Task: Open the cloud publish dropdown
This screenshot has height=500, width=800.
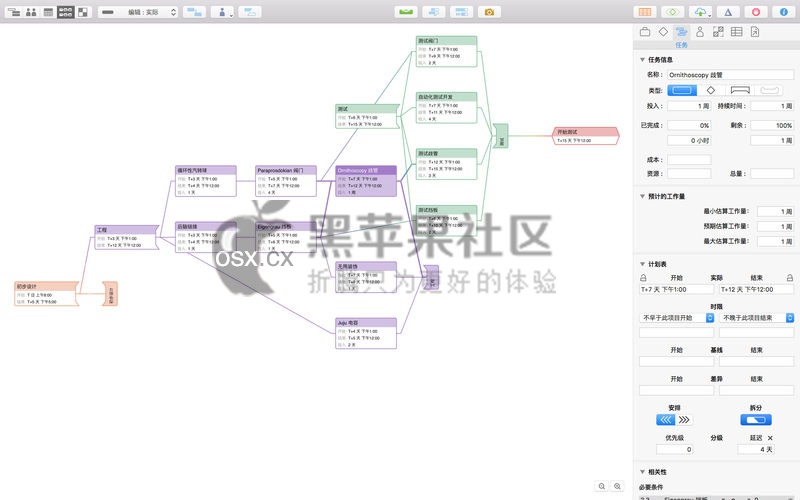Action: [x=701, y=12]
